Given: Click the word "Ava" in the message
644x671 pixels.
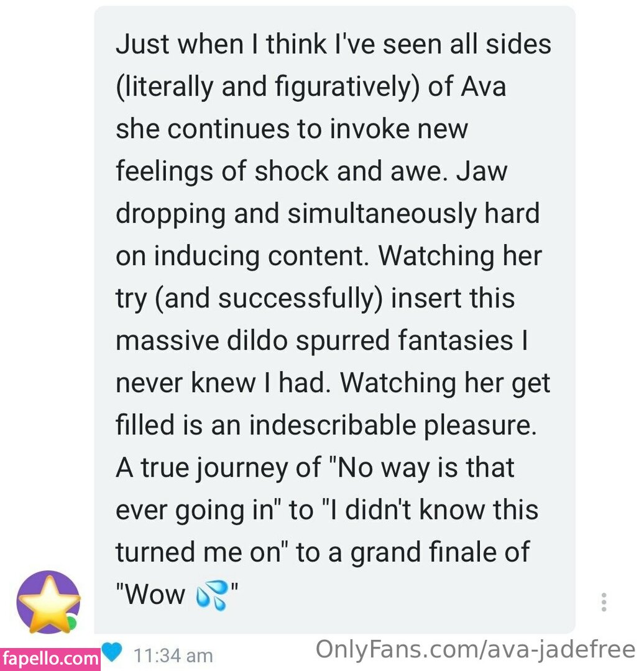Looking at the screenshot, I should pos(484,86).
